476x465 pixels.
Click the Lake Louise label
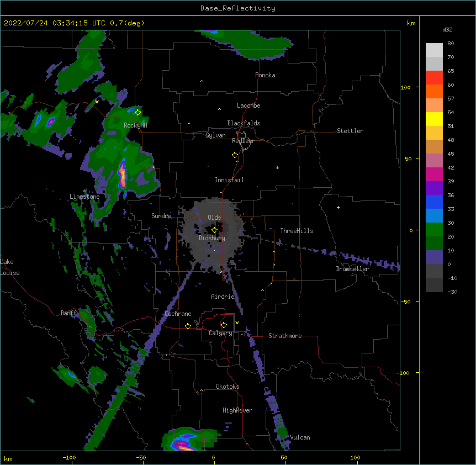(x=10, y=267)
